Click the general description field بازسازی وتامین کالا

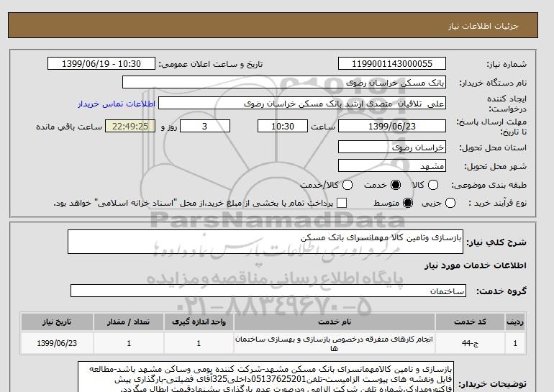click(x=265, y=242)
